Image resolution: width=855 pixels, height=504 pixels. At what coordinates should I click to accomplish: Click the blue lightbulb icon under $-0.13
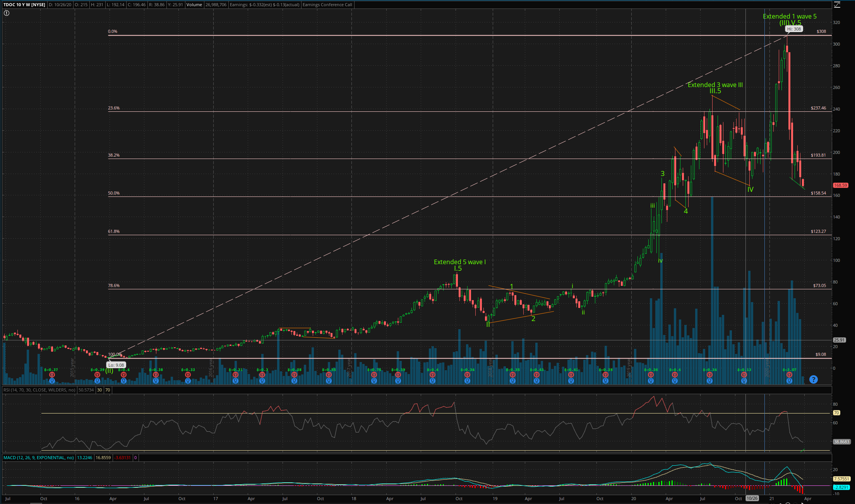click(744, 381)
